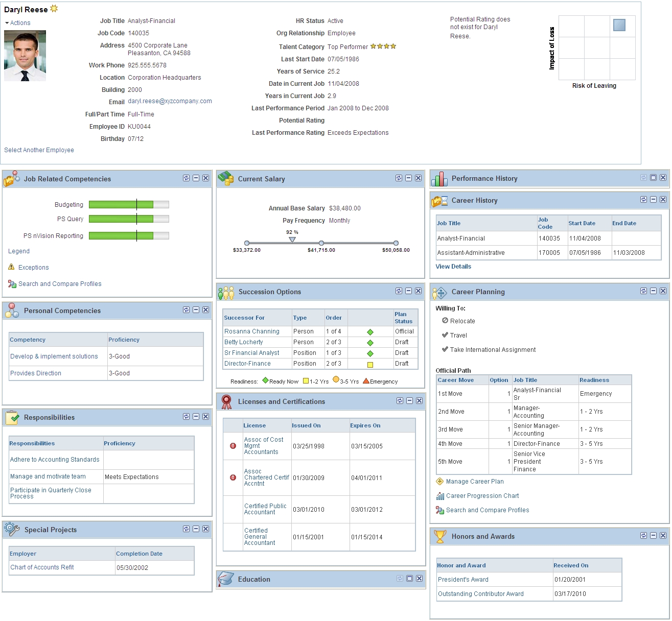Click the expired alert icon beside Assoc of Cost Mgmt Accountants

(x=233, y=446)
